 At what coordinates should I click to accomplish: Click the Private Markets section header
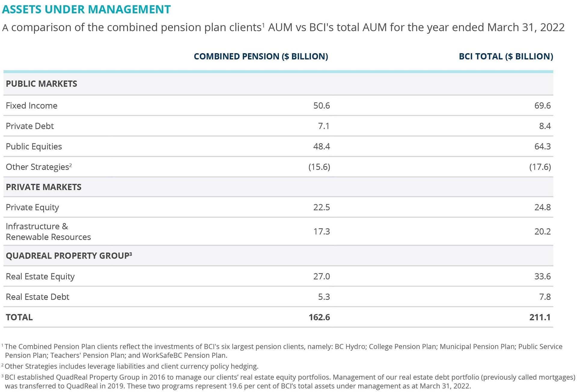coord(44,187)
